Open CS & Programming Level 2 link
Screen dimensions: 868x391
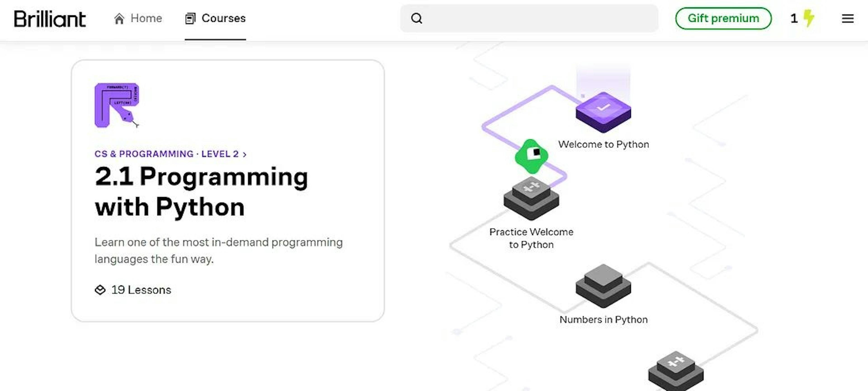pos(170,154)
